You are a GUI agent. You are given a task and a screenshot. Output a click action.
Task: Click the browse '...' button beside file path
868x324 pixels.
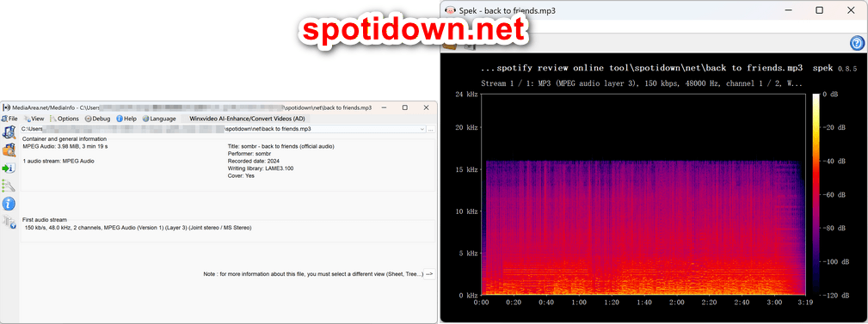(x=431, y=129)
